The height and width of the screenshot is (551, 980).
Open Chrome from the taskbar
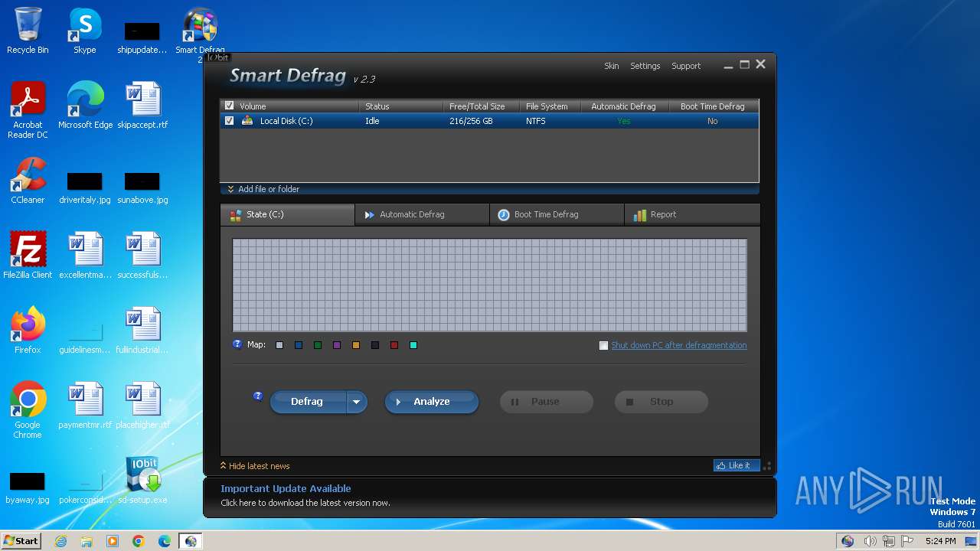point(139,541)
